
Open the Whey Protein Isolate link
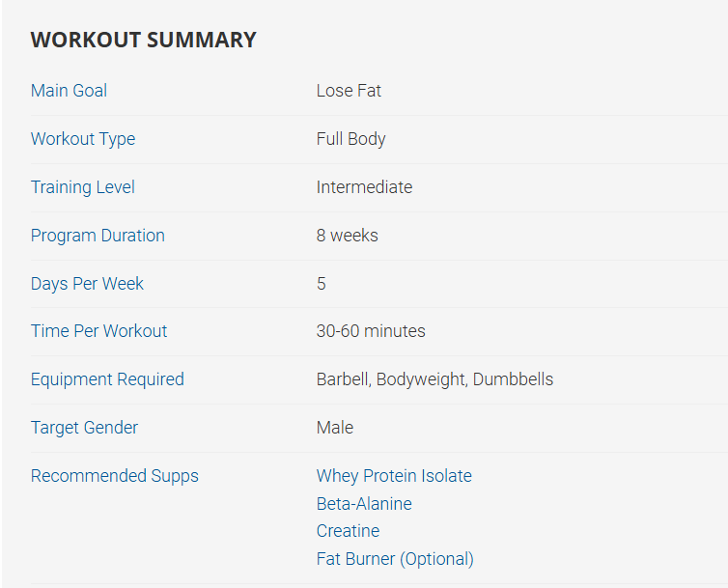tap(394, 476)
